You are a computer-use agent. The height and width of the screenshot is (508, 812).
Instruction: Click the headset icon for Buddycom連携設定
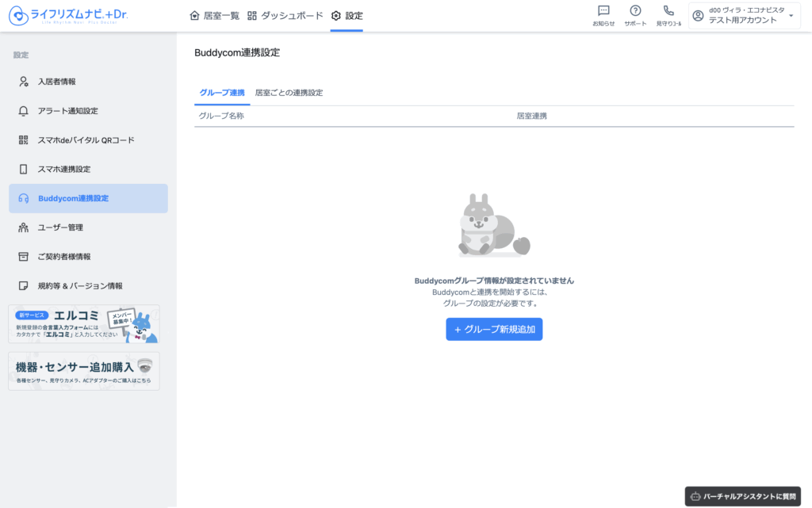23,198
